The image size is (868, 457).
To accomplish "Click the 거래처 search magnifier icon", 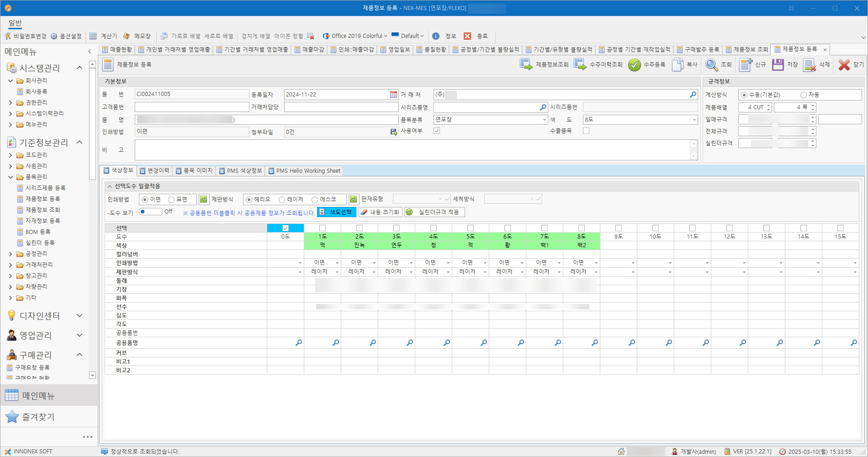I will (x=693, y=95).
